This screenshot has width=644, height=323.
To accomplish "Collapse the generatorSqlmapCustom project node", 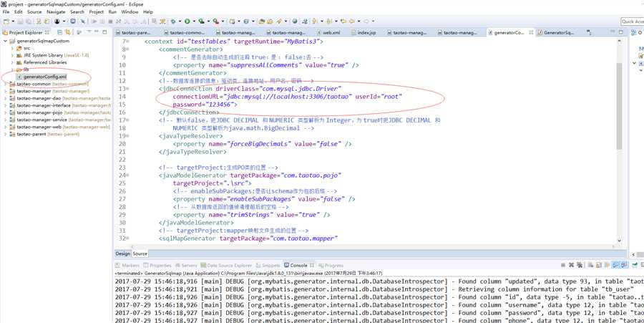I will [5, 41].
